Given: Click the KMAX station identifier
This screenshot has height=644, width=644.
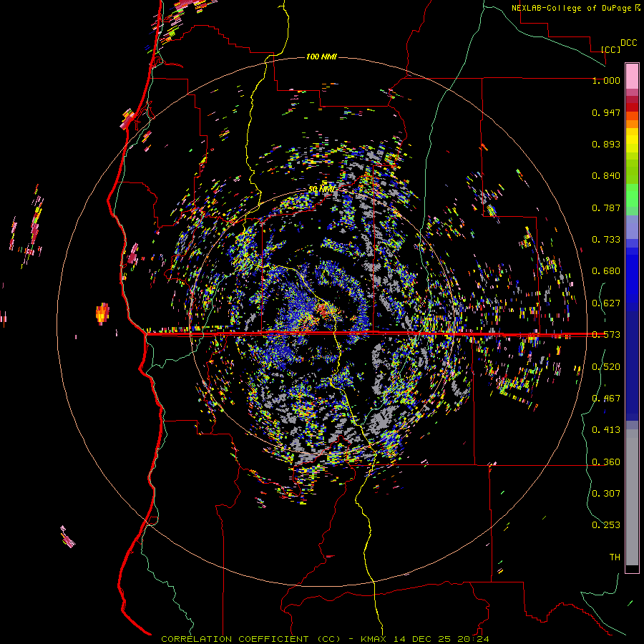Looking at the screenshot, I should 374,639.
